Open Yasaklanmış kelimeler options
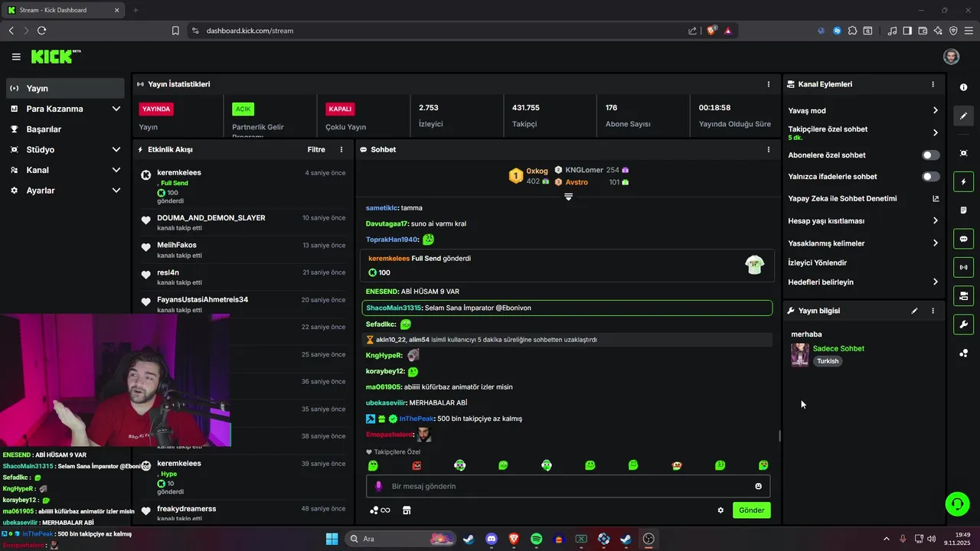 click(863, 243)
